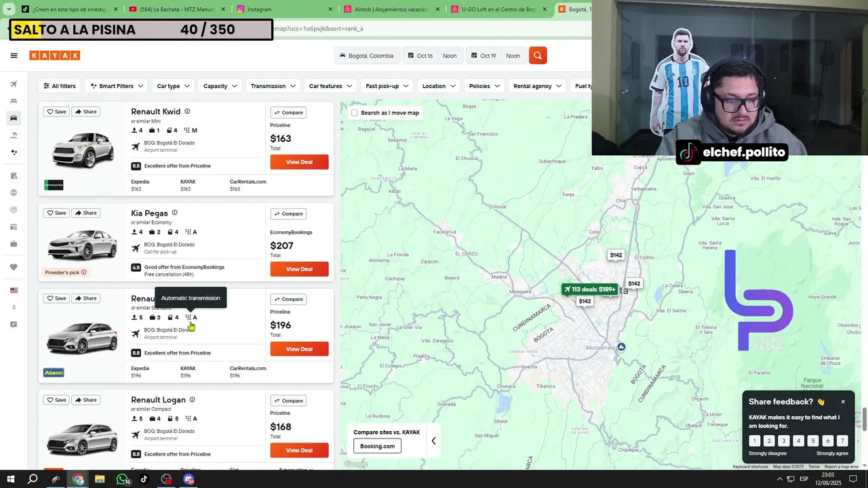The height and width of the screenshot is (488, 868).
Task: Switch to the Instagram browser tab
Action: [x=285, y=9]
